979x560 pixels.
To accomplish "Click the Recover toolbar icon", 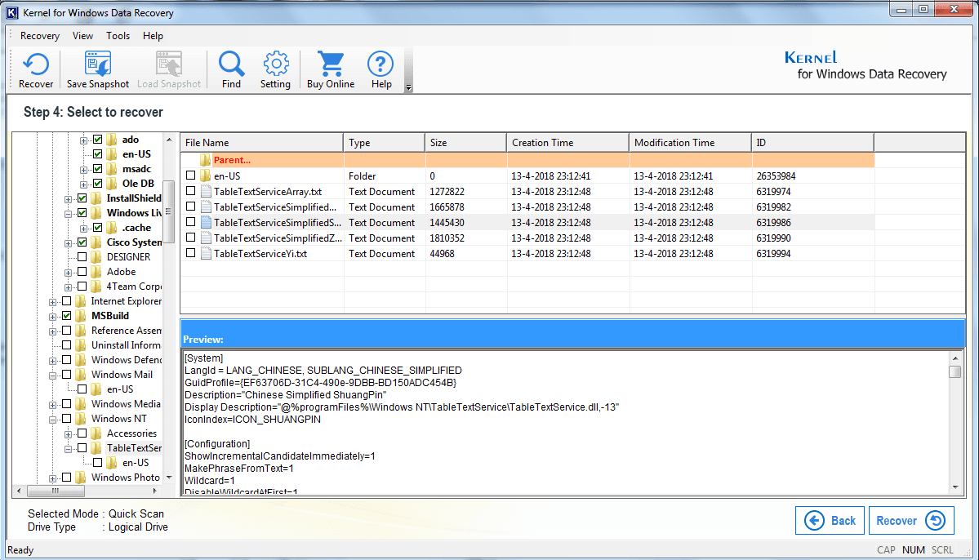I will tap(36, 64).
